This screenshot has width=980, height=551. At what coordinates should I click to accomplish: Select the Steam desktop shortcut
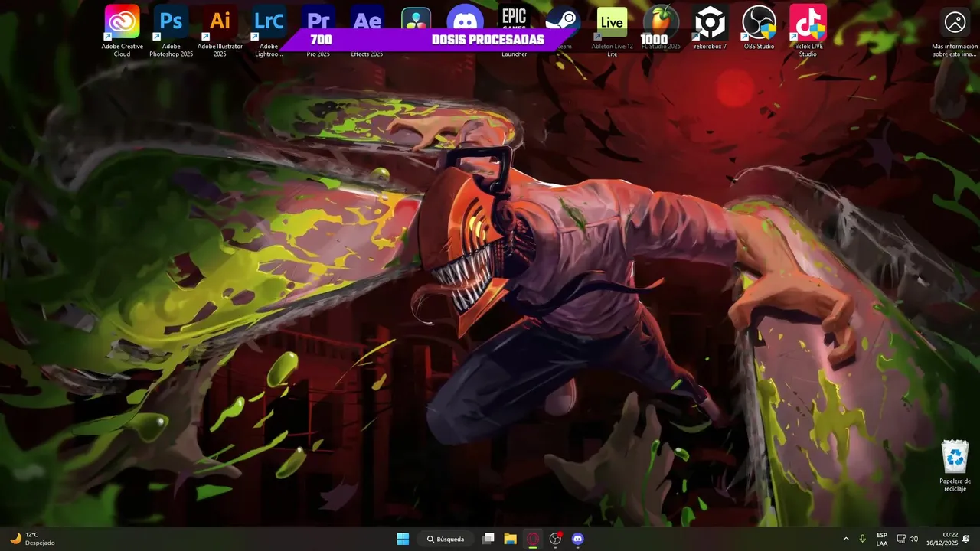click(563, 27)
